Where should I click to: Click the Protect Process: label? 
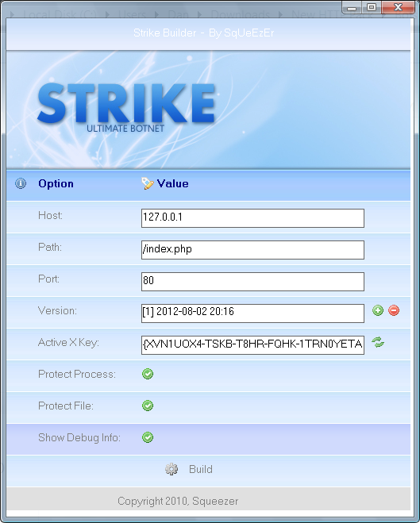[x=77, y=375]
